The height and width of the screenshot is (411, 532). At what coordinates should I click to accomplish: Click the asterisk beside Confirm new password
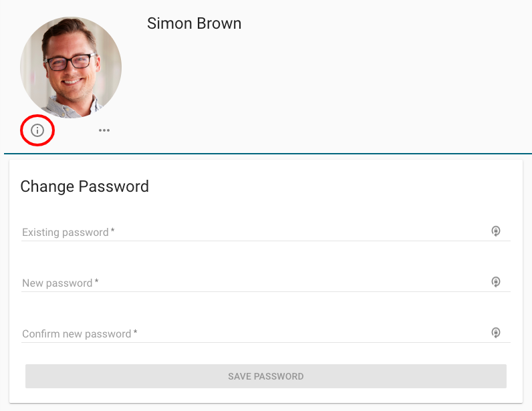(x=136, y=333)
